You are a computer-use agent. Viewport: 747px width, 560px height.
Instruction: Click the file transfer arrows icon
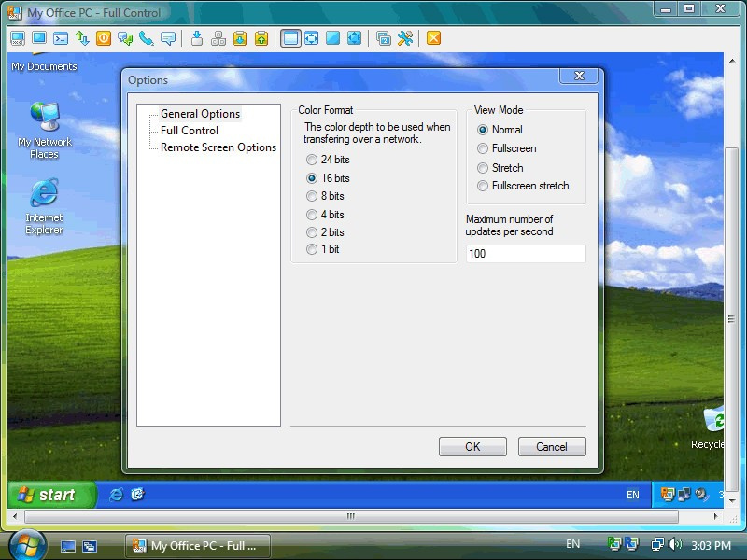tap(82, 38)
